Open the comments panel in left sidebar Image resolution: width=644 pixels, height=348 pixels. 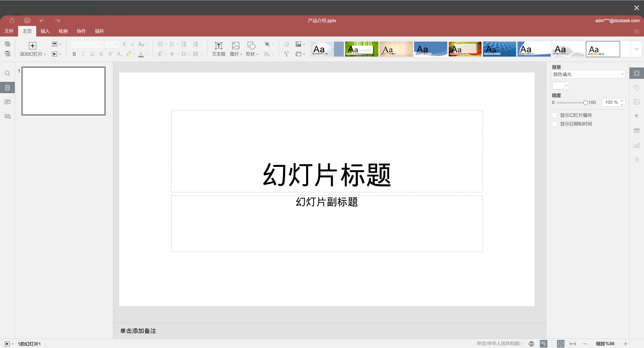click(8, 102)
